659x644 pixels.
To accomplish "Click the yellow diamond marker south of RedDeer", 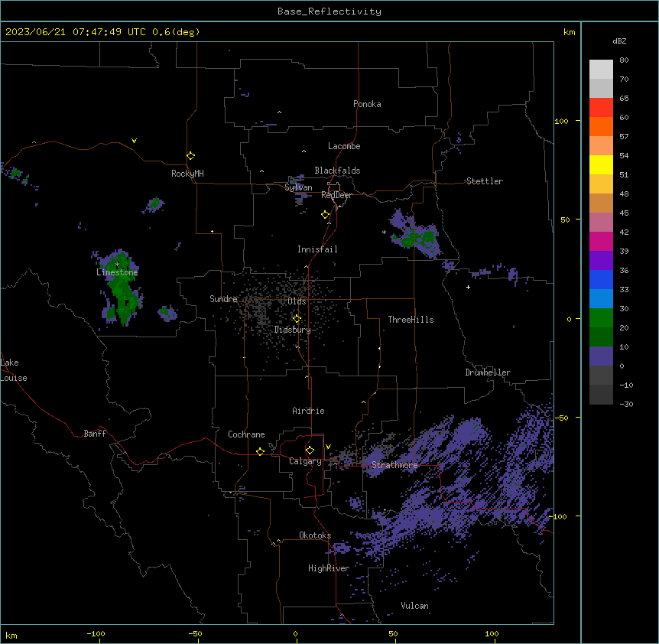I will coord(325,215).
